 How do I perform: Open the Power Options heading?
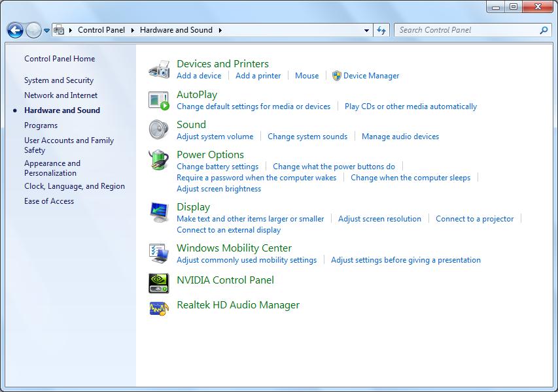point(211,155)
